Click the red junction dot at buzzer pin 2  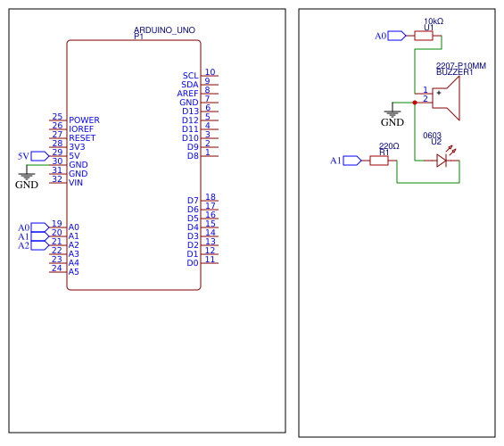[415, 103]
